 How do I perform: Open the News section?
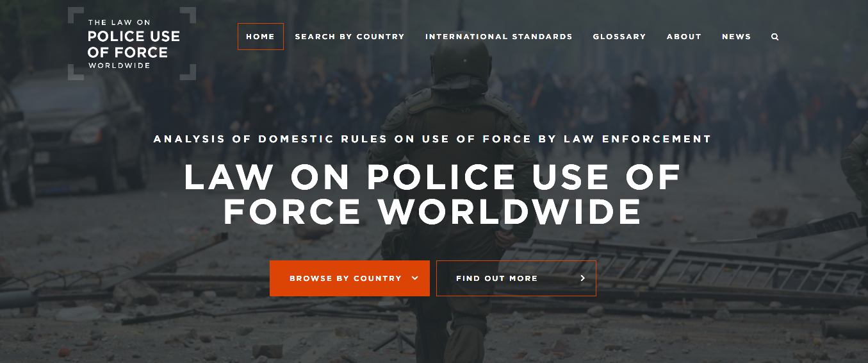tap(736, 37)
